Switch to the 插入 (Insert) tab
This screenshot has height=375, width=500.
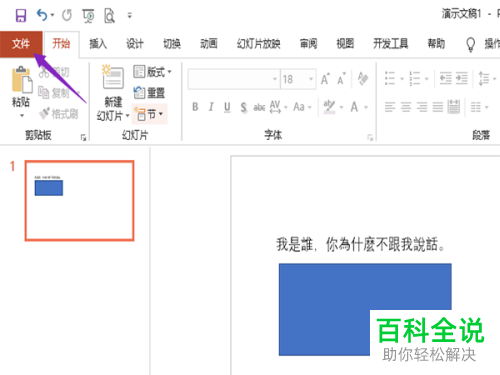(x=98, y=44)
